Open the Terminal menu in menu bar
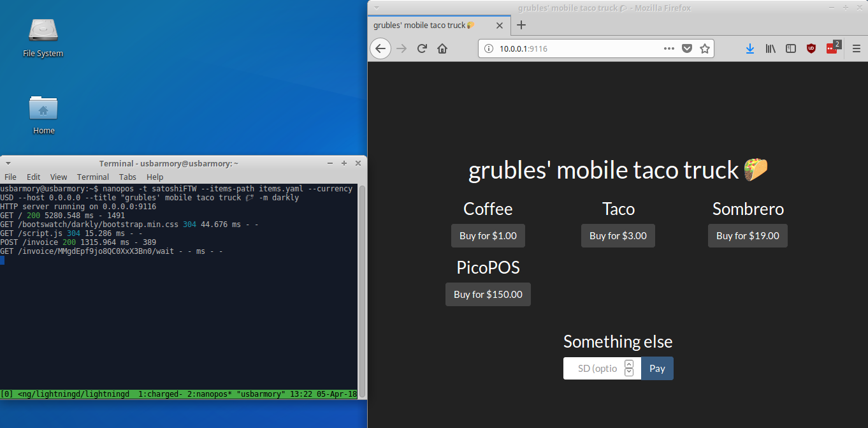The width and height of the screenshot is (868, 428). [x=93, y=177]
